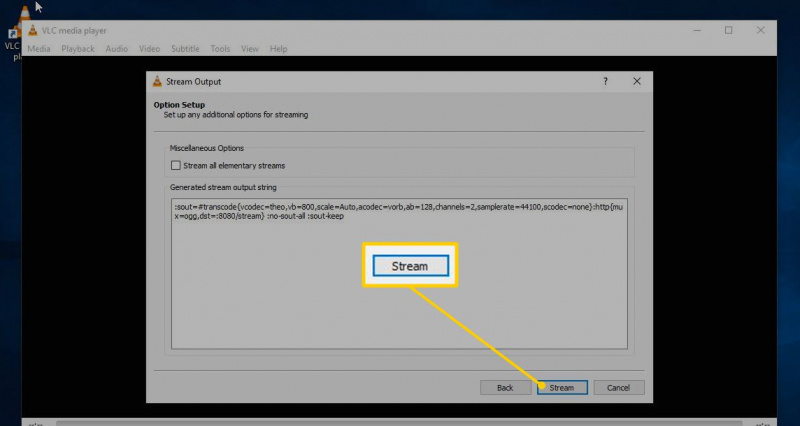Cancel the Stream Output dialog
800x426 pixels.
pyautogui.click(x=618, y=388)
